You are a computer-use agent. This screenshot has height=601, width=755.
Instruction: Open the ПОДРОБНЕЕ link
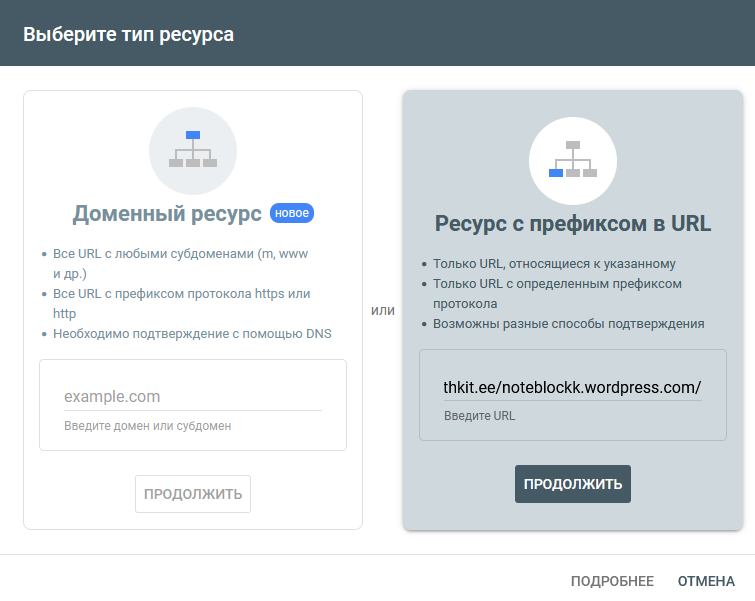(612, 581)
